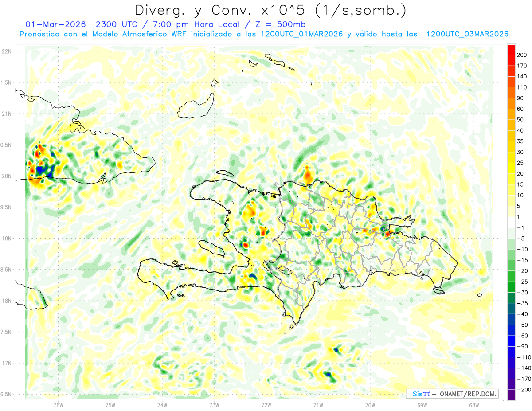Image resolution: width=532 pixels, height=411 pixels.
Task: Click the -40 colorbar label
Action: (523, 314)
